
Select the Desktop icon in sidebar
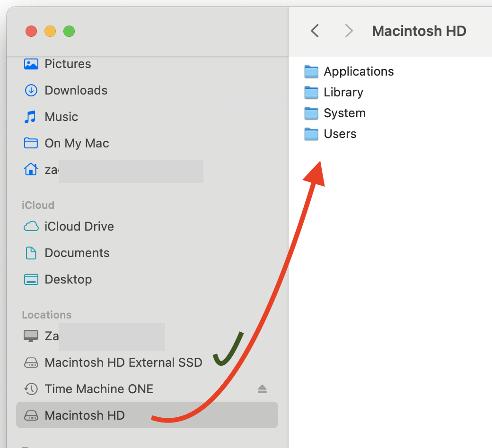[x=30, y=279]
